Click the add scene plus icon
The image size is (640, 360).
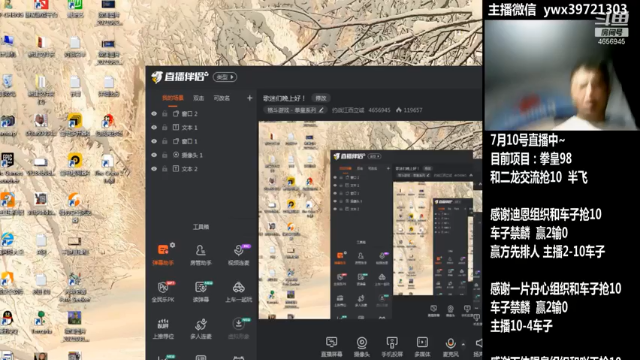click(249, 98)
